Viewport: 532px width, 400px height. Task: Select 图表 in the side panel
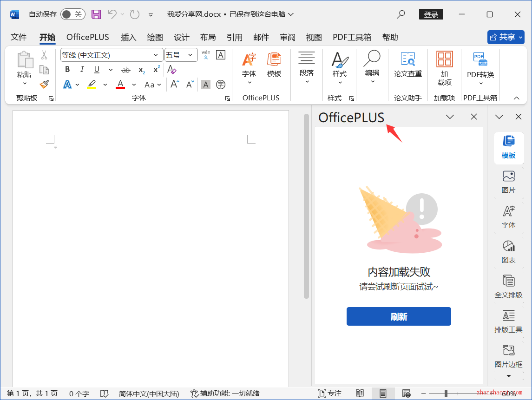pos(508,252)
